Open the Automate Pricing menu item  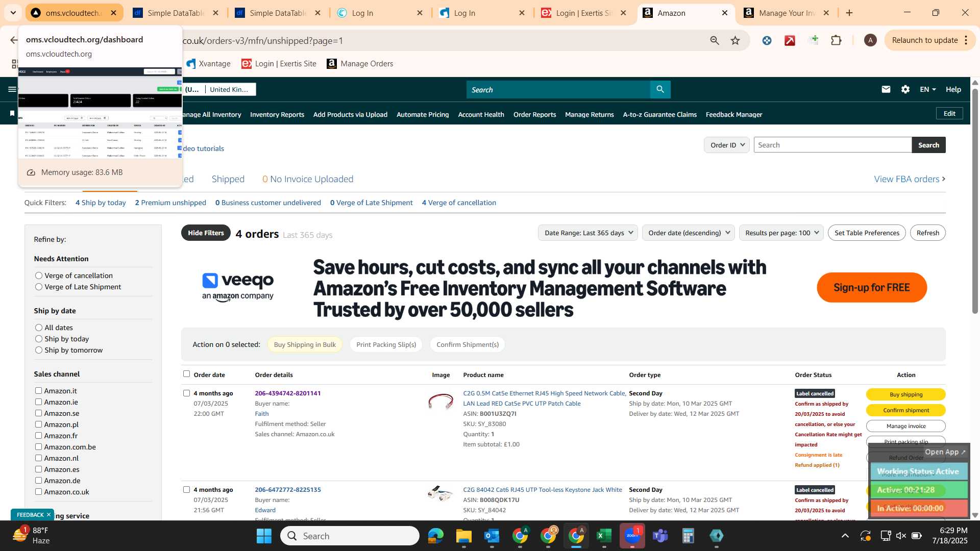pyautogui.click(x=423, y=115)
